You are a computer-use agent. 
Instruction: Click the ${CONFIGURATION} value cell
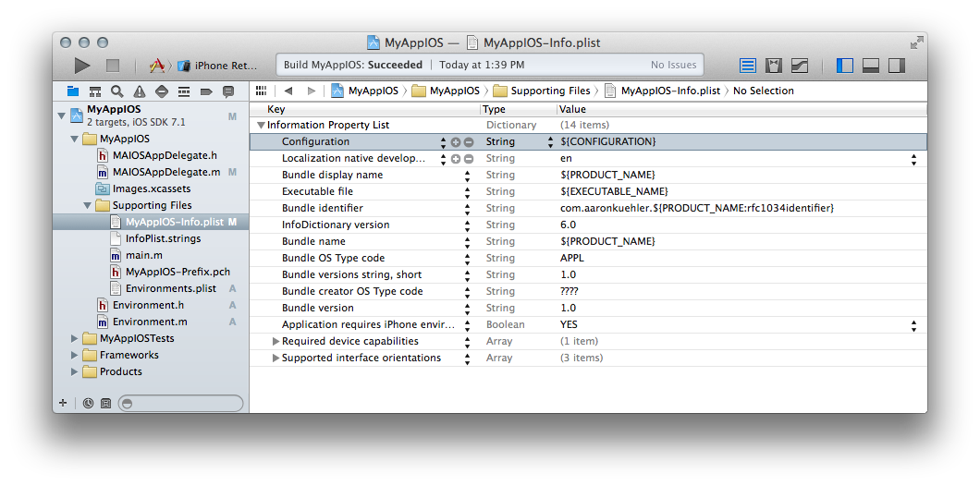(x=608, y=141)
